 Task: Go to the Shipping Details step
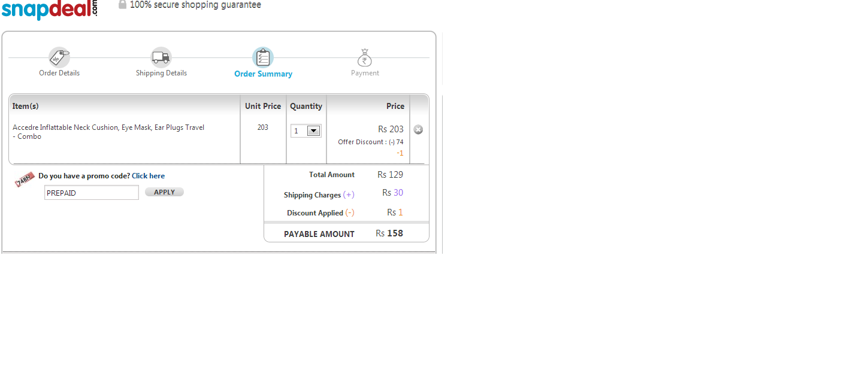(161, 73)
